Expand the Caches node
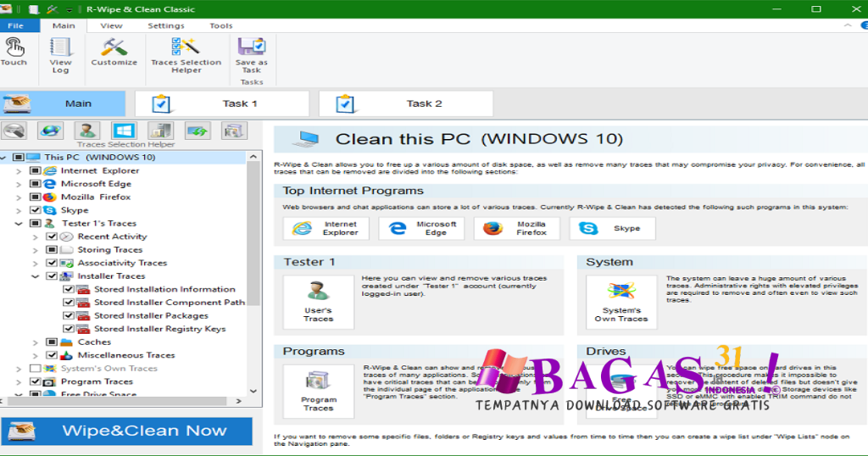 tap(35, 342)
